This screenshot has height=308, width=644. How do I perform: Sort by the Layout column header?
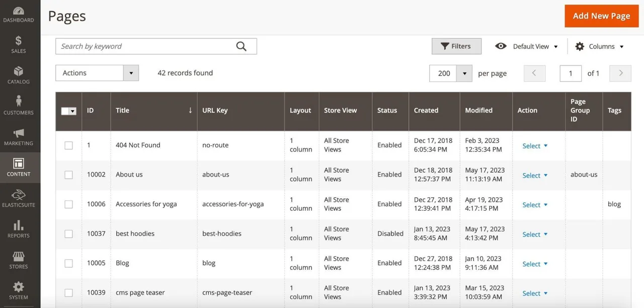point(301,111)
